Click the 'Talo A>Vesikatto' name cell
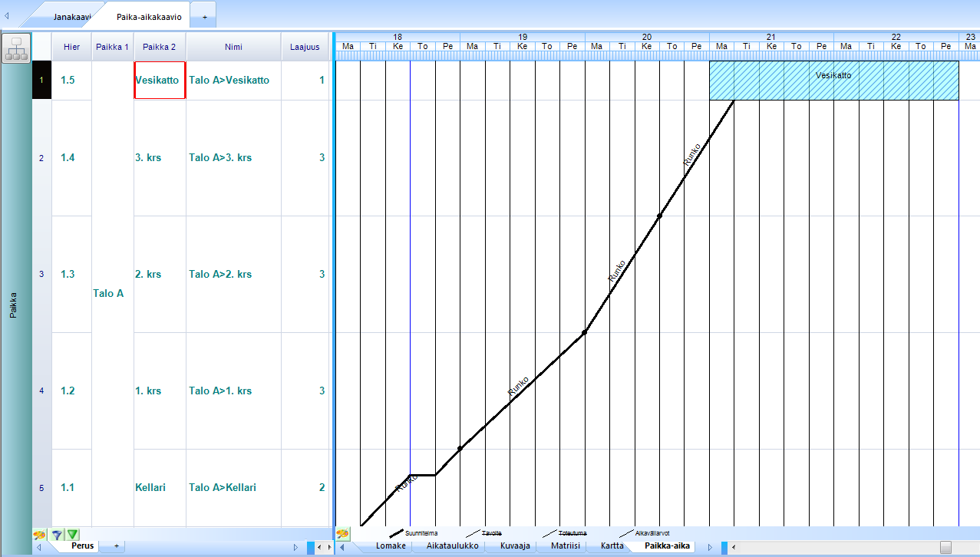980x557 pixels. 233,80
